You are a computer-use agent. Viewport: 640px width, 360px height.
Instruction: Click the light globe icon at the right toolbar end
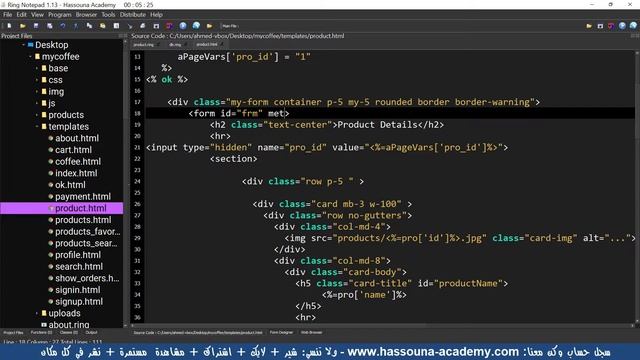[633, 26]
